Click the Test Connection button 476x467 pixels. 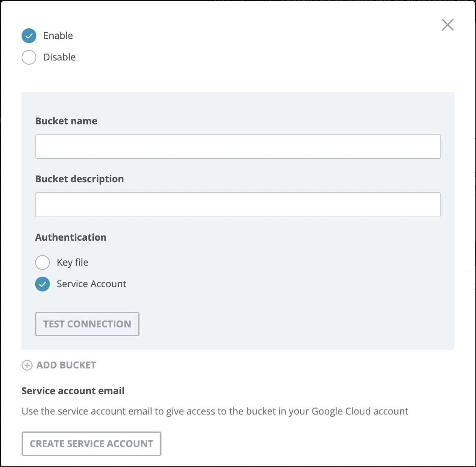pyautogui.click(x=87, y=324)
